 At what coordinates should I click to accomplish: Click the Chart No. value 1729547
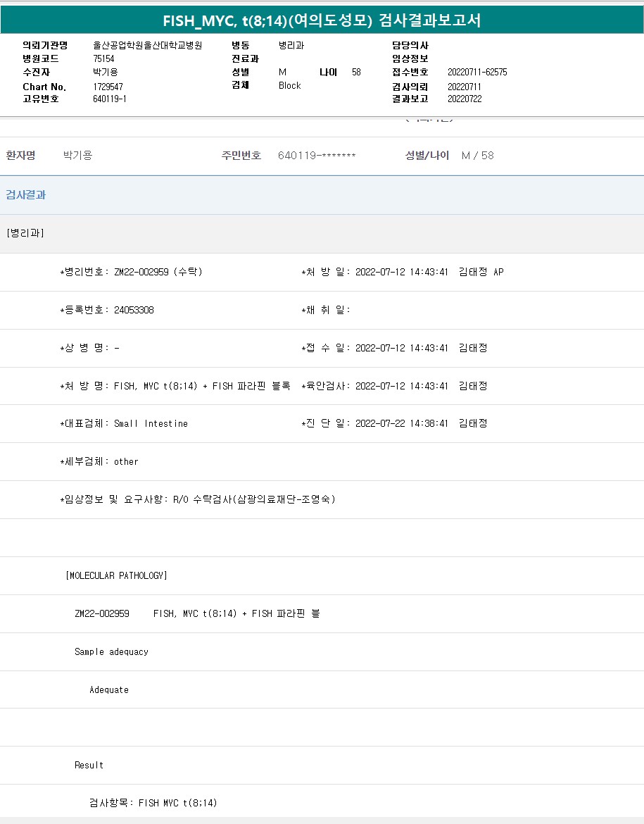click(x=108, y=86)
